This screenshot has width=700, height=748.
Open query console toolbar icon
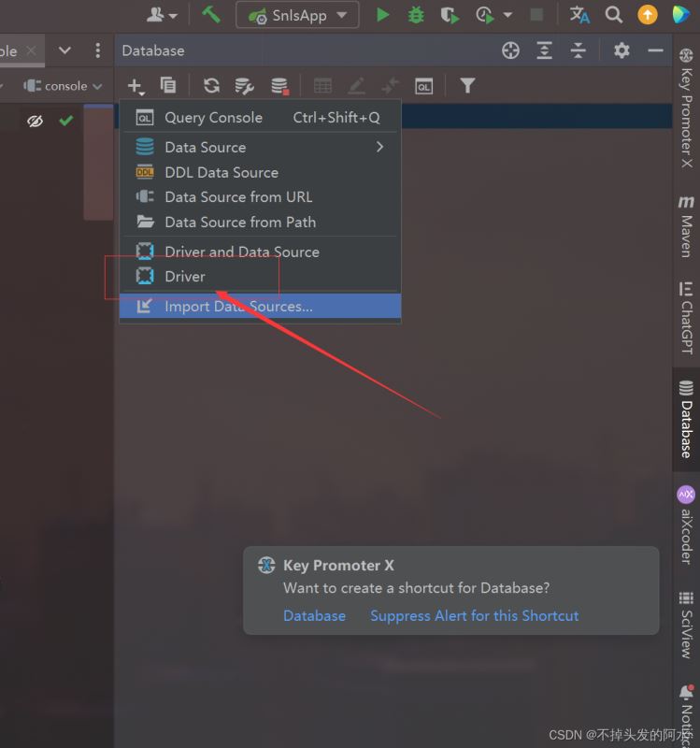424,86
